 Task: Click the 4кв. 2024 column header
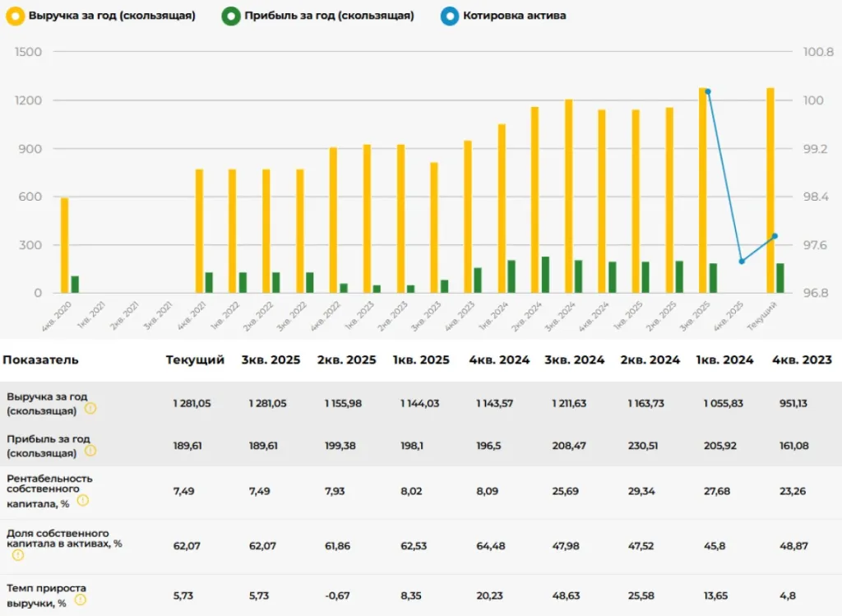pos(499,360)
